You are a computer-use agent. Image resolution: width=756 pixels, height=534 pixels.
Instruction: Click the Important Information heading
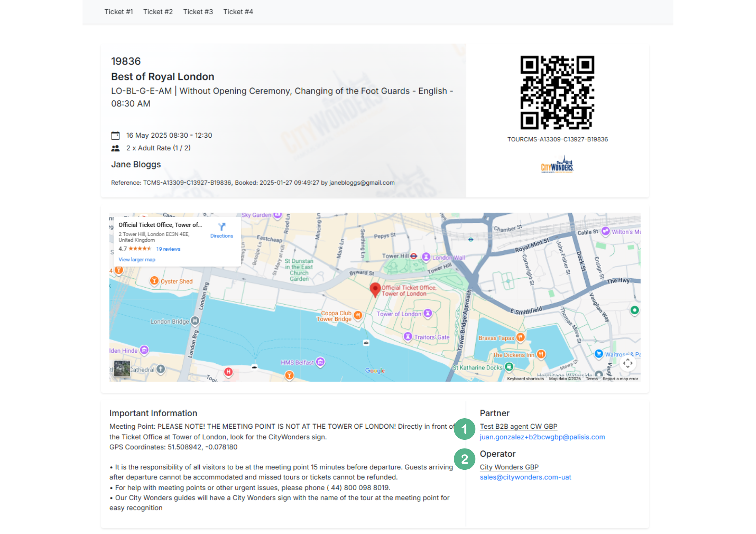click(x=153, y=413)
